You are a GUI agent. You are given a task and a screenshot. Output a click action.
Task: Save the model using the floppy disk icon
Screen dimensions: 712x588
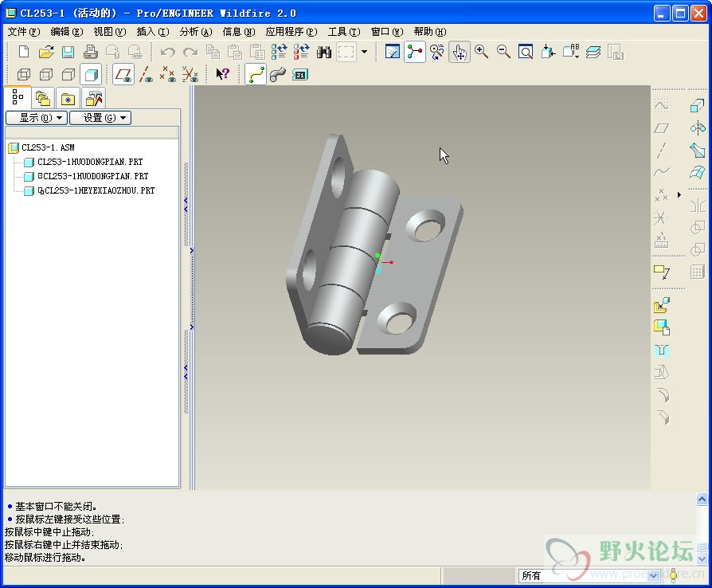(x=68, y=52)
